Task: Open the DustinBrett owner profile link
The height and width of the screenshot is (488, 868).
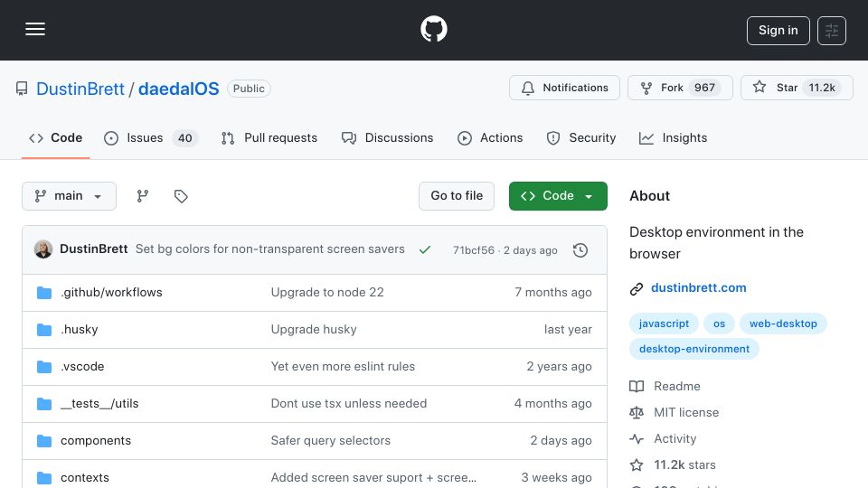Action: pyautogui.click(x=80, y=89)
